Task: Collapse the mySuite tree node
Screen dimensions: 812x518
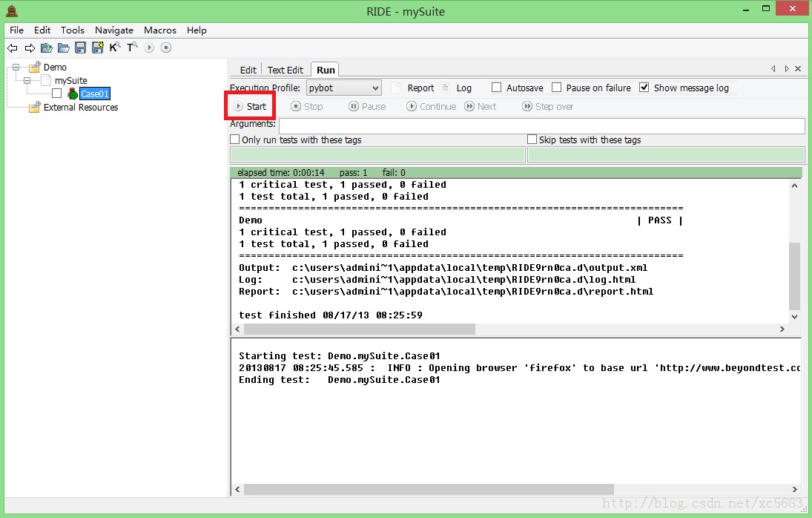Action: (27, 80)
